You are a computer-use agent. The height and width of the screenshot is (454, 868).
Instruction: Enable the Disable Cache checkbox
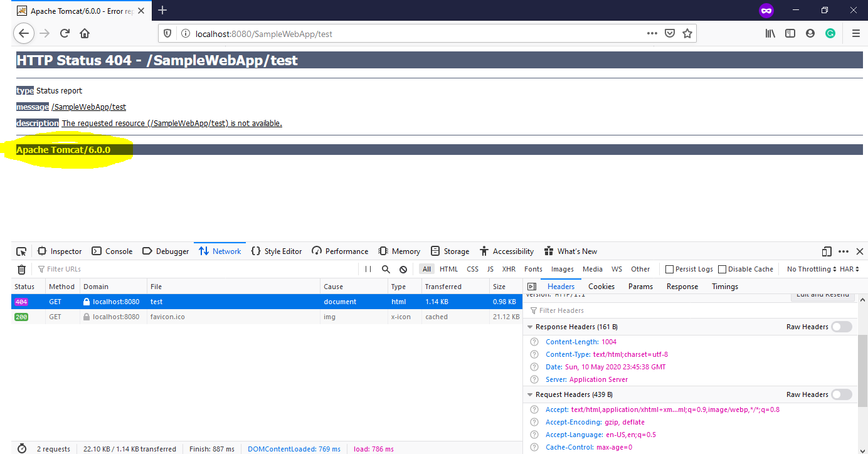click(x=722, y=269)
